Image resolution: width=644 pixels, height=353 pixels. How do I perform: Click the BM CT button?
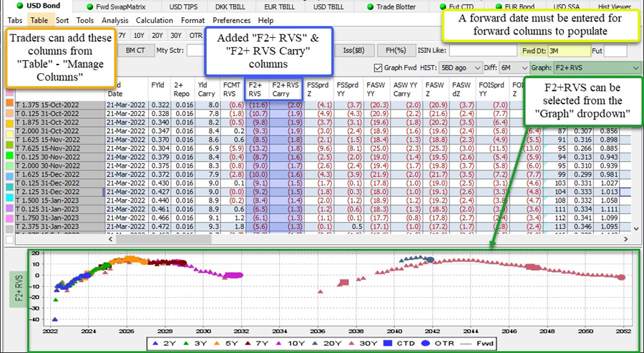(135, 51)
